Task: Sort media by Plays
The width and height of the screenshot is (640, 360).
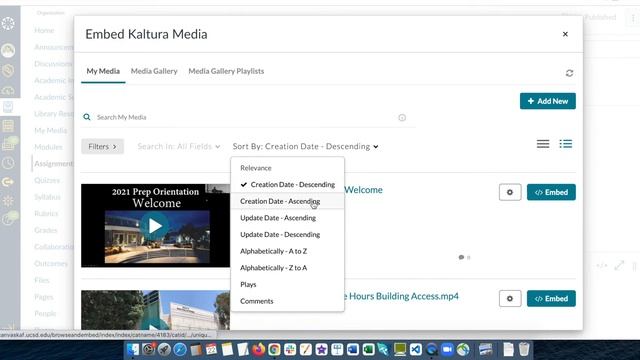Action: [287, 284]
